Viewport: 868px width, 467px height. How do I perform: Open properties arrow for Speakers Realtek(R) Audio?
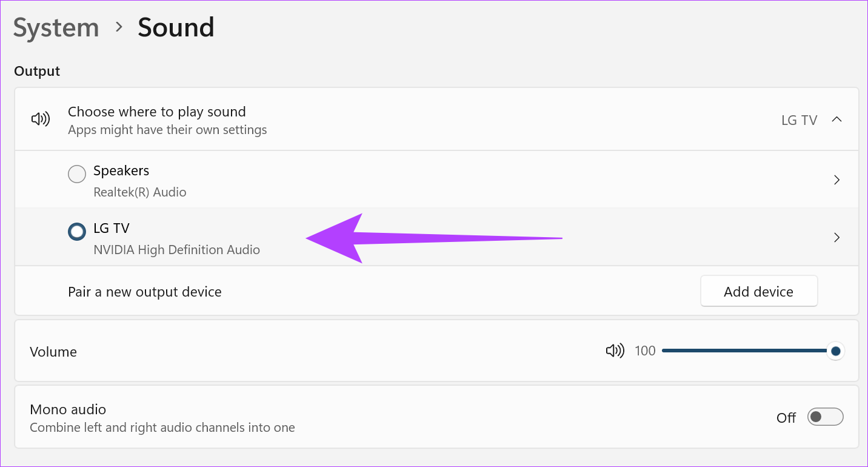[x=836, y=180]
